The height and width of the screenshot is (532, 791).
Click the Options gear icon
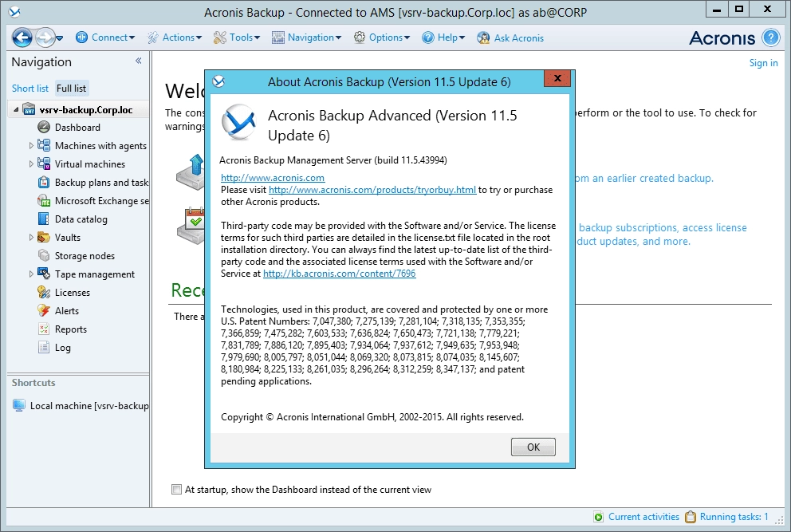tap(359, 37)
